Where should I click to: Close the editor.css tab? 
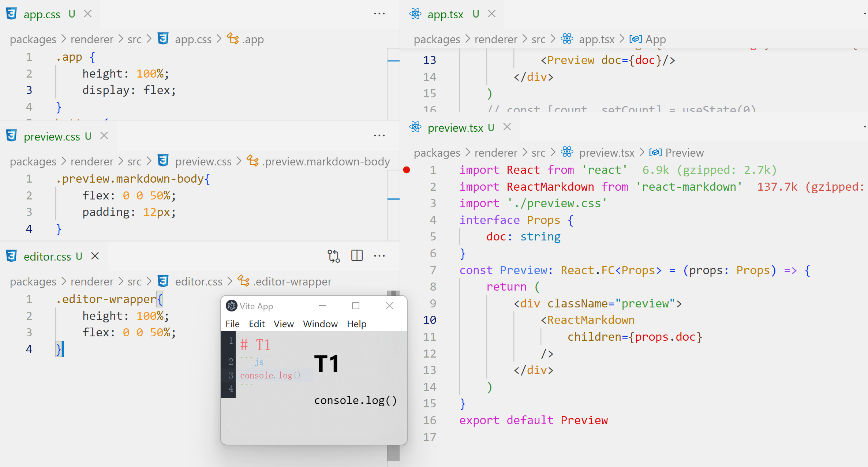pos(95,256)
